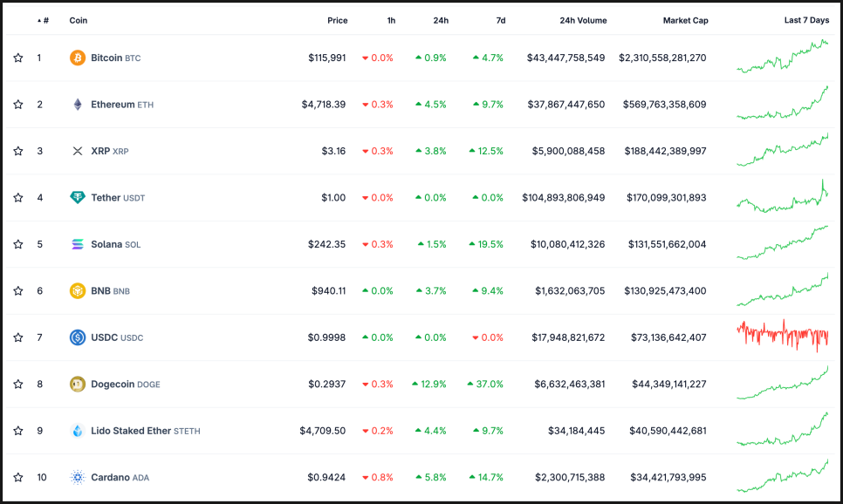Click the Tether logo icon
The height and width of the screenshot is (504, 843).
click(x=78, y=197)
